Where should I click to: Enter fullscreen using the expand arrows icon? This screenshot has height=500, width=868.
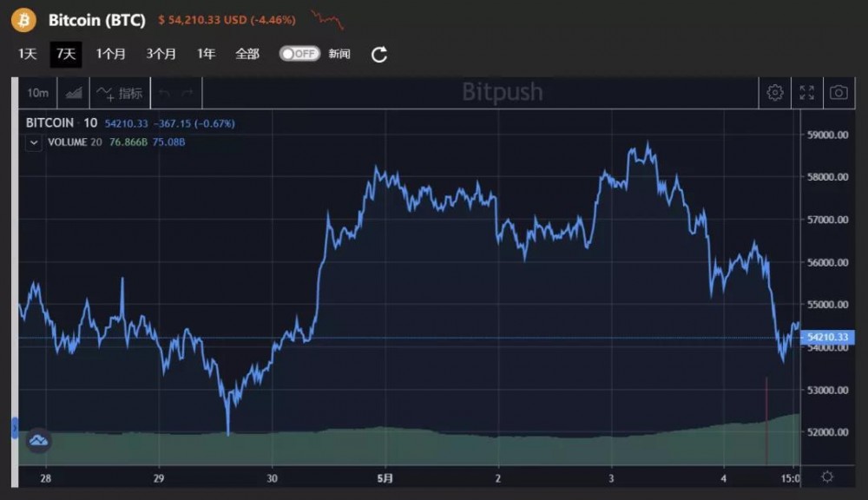[x=807, y=92]
